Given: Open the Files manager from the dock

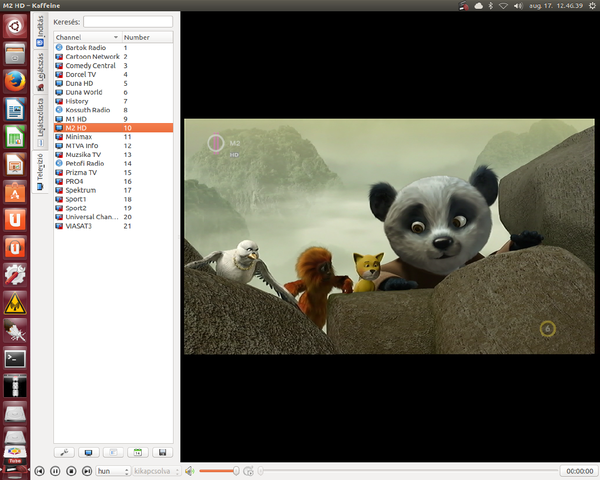Looking at the screenshot, I should 15,54.
